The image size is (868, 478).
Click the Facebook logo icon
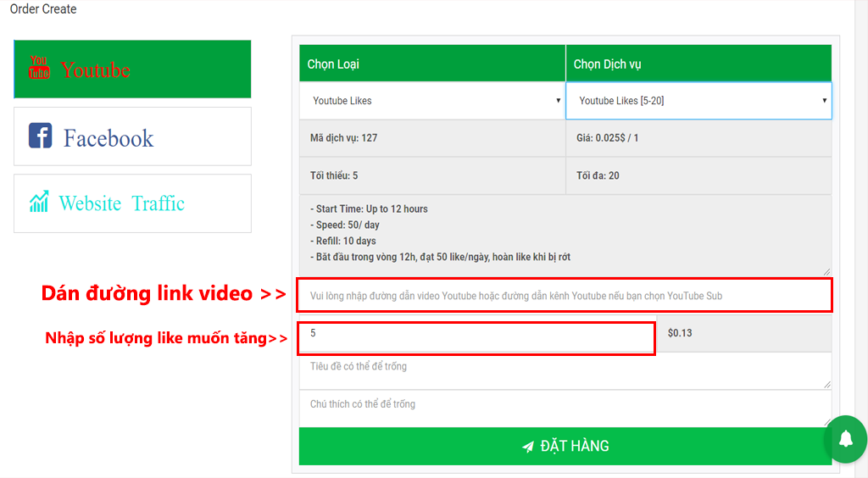[41, 136]
